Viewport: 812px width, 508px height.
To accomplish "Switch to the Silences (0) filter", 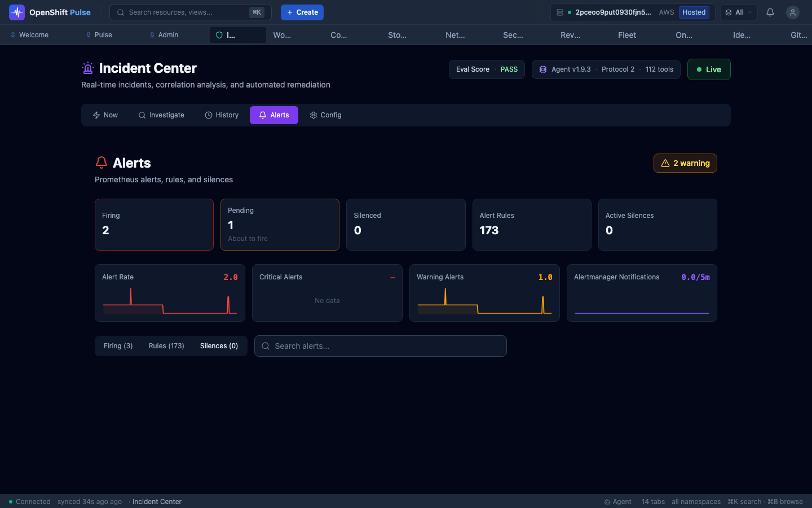I will 219,346.
